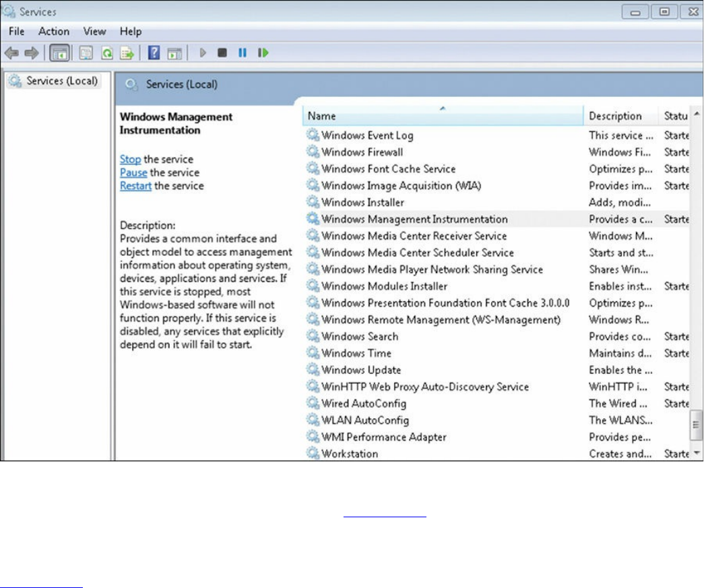Select Windows Modules Installer row
This screenshot has width=704, height=588.
[497, 286]
